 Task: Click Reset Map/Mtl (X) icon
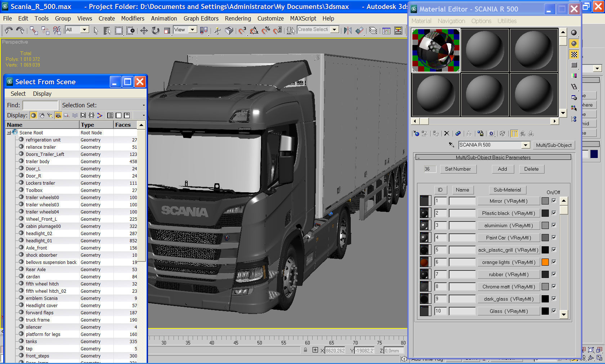point(447,134)
